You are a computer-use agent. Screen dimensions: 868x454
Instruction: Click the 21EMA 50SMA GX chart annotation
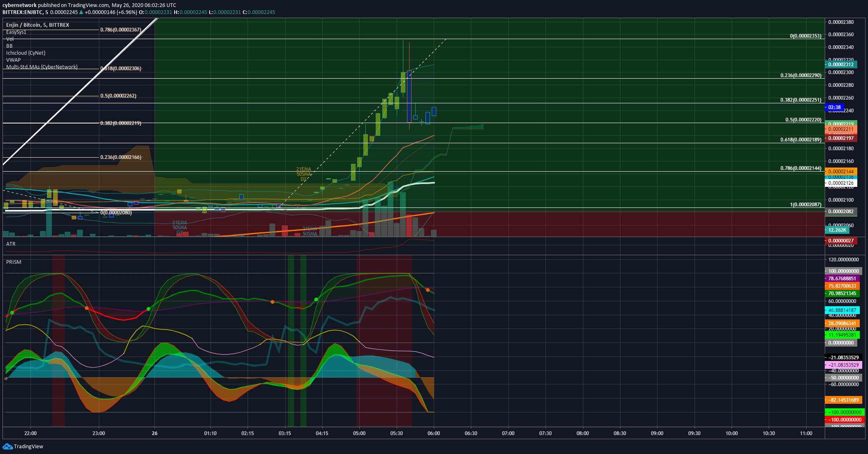pyautogui.click(x=180, y=228)
